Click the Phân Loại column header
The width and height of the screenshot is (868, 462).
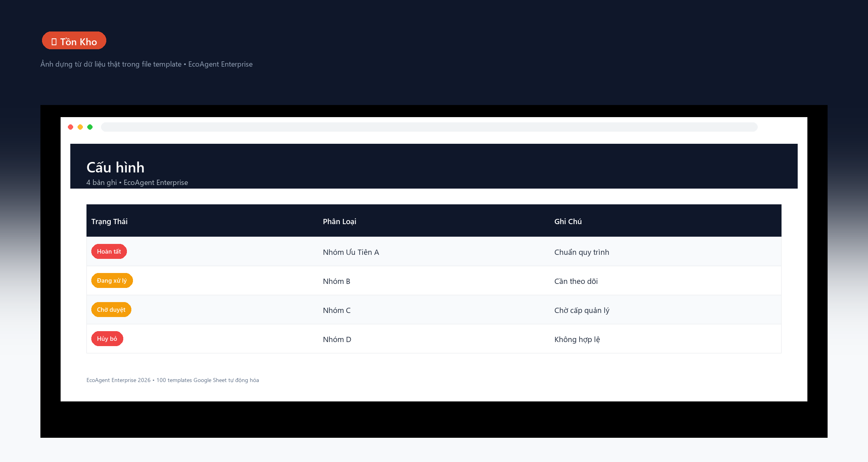click(339, 221)
